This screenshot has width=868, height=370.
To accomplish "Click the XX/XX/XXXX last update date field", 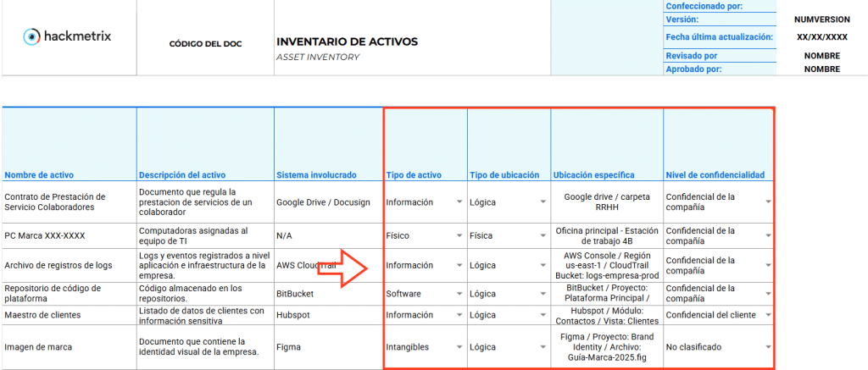I will (x=821, y=37).
